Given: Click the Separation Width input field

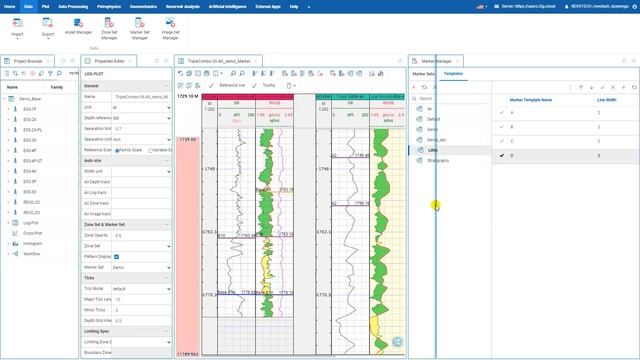Looking at the screenshot, I should tap(141, 129).
